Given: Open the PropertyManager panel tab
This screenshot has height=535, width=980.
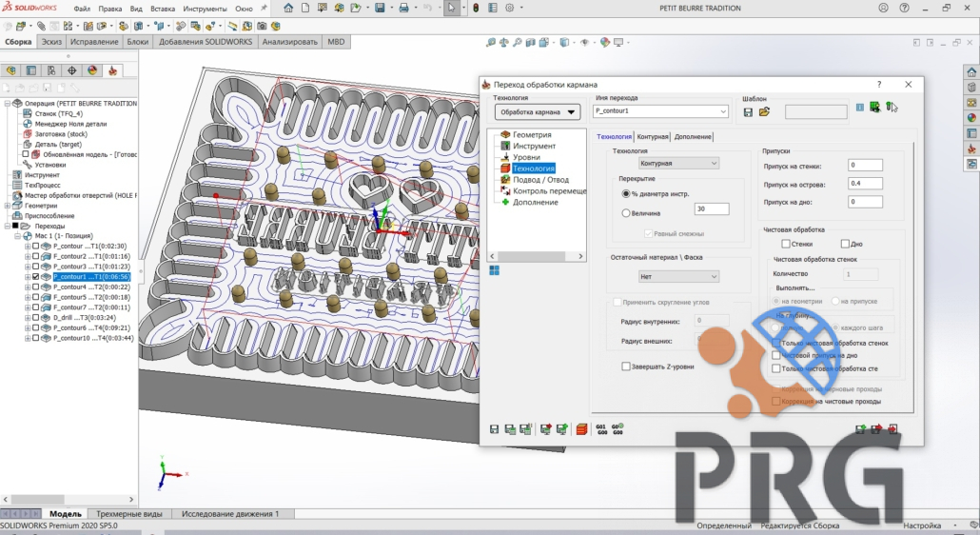Looking at the screenshot, I should [x=31, y=70].
